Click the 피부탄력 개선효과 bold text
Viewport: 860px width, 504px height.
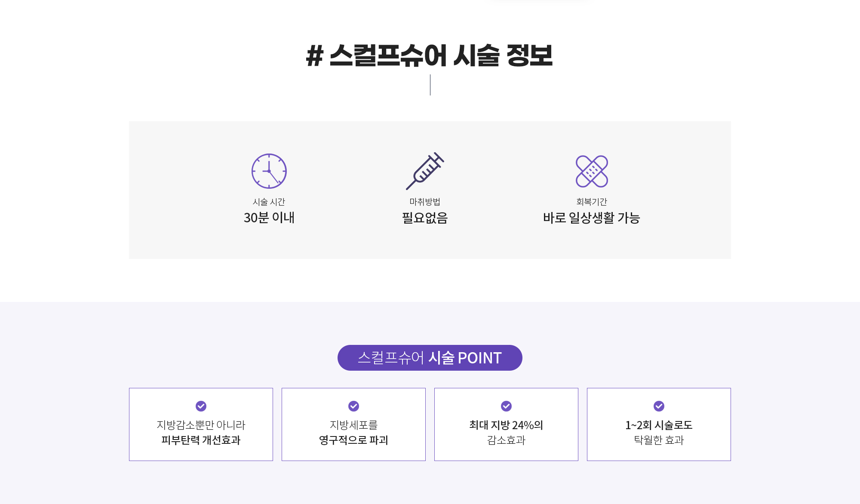[x=201, y=440]
